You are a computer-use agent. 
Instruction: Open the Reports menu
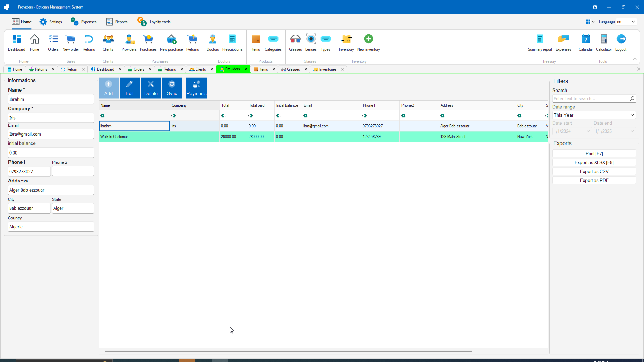click(117, 21)
